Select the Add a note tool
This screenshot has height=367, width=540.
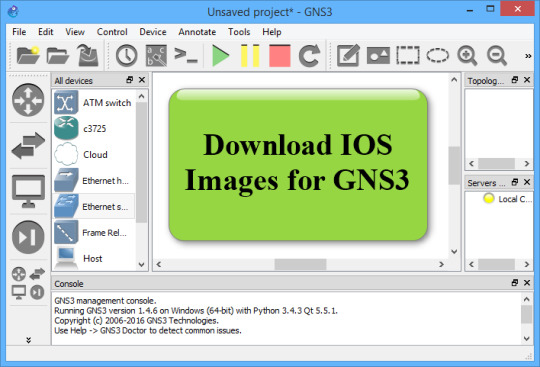point(349,55)
